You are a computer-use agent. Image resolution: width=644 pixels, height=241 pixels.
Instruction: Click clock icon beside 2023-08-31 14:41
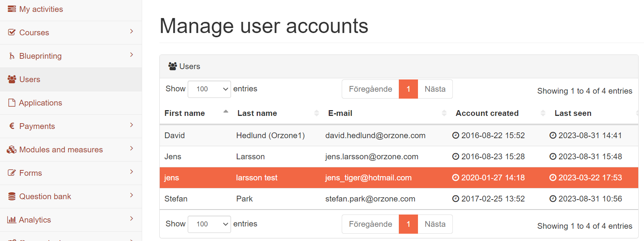pos(553,135)
